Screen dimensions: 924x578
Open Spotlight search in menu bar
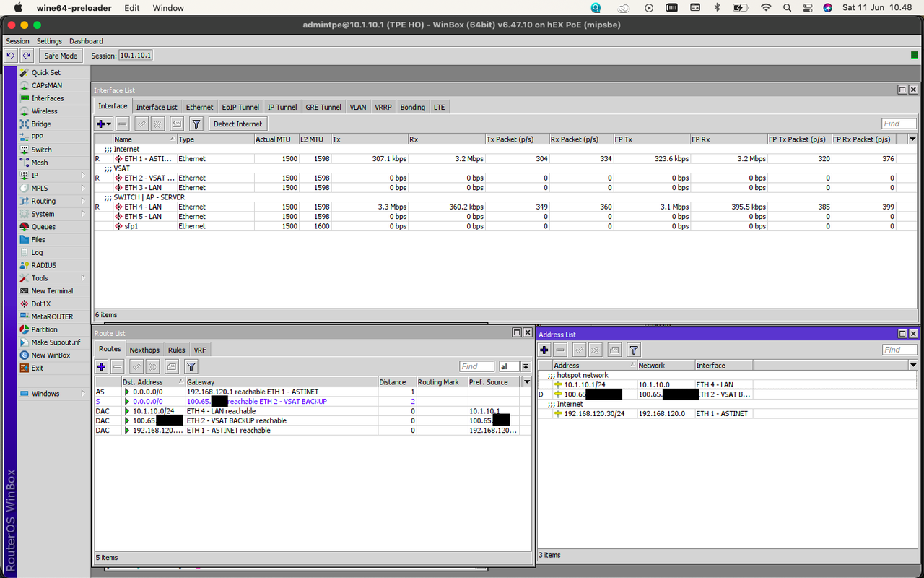point(787,8)
